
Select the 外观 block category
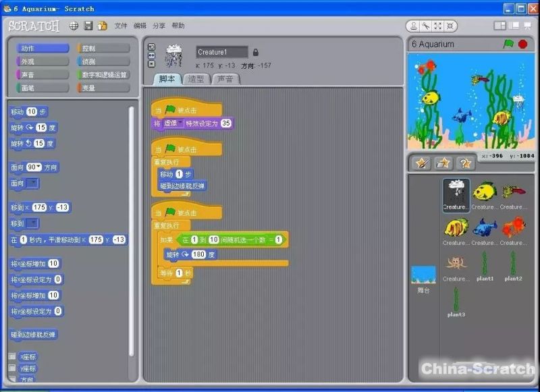(42, 61)
